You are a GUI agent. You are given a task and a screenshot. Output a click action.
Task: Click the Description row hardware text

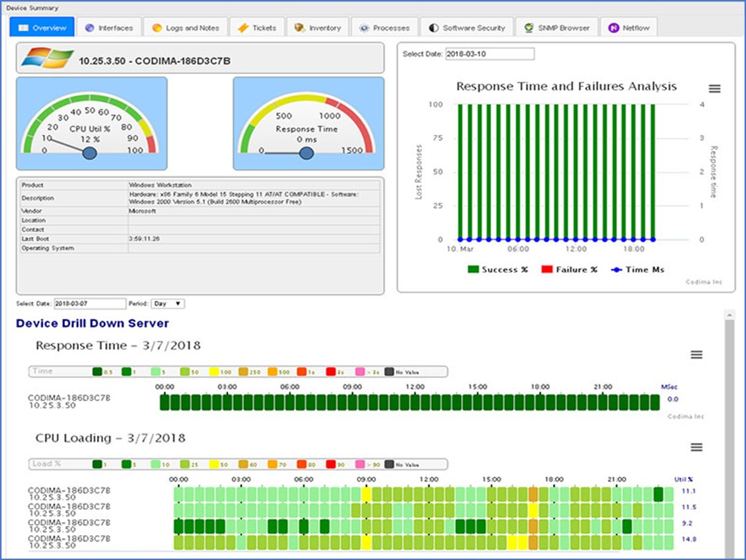pos(244,198)
